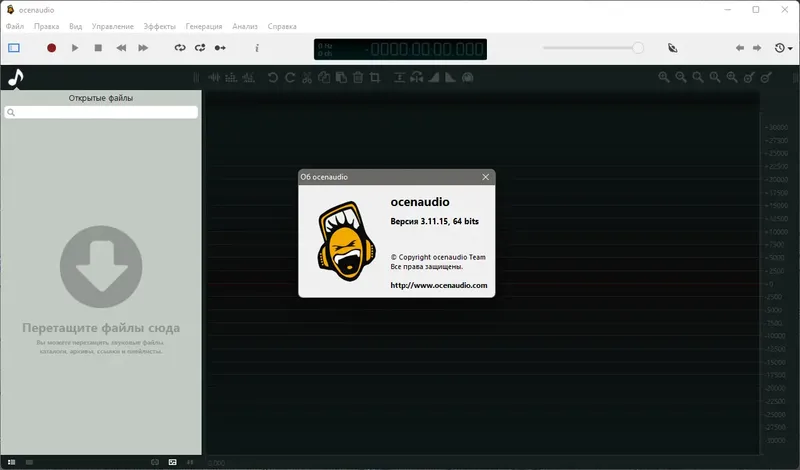The image size is (800, 470).
Task: Stop playback with the Stop button
Action: click(x=98, y=48)
